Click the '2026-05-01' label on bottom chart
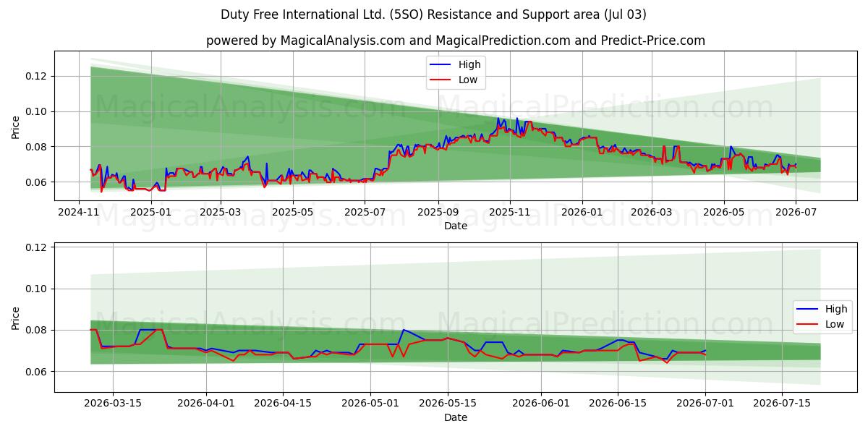 coord(370,404)
